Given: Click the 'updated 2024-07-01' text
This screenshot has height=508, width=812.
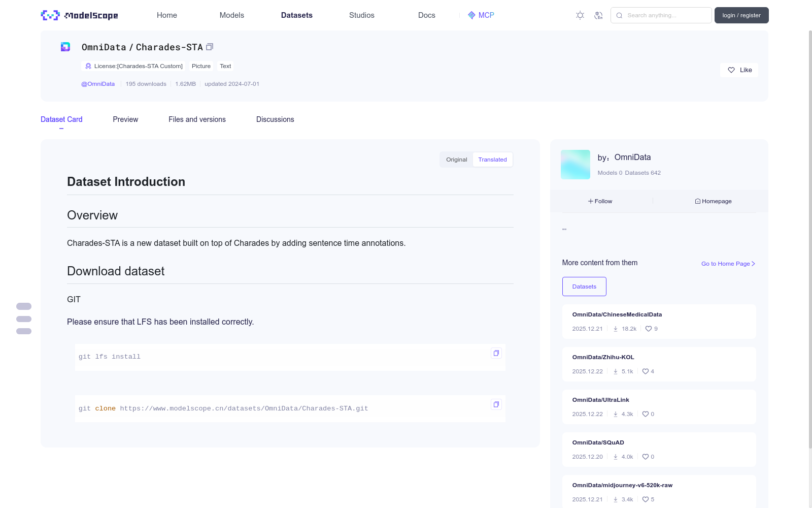Looking at the screenshot, I should (232, 84).
